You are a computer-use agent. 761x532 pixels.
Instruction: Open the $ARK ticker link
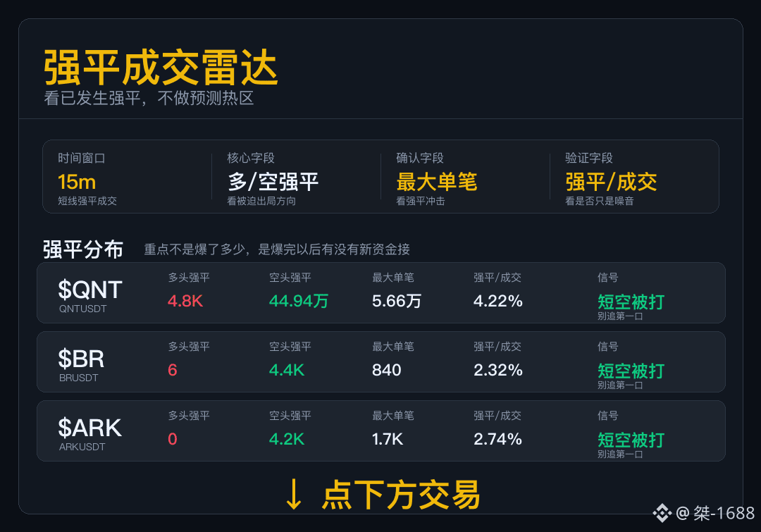click(x=89, y=428)
